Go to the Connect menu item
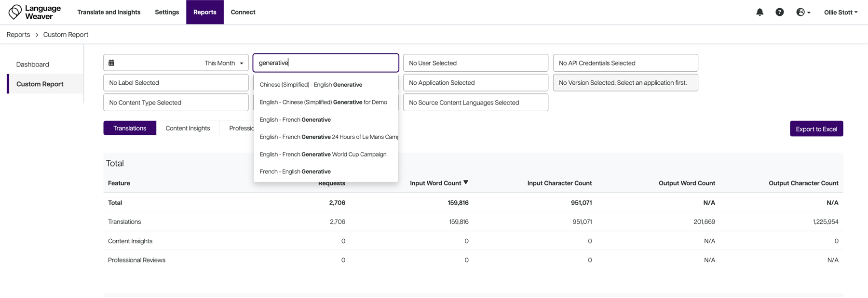The width and height of the screenshot is (868, 298). (243, 12)
